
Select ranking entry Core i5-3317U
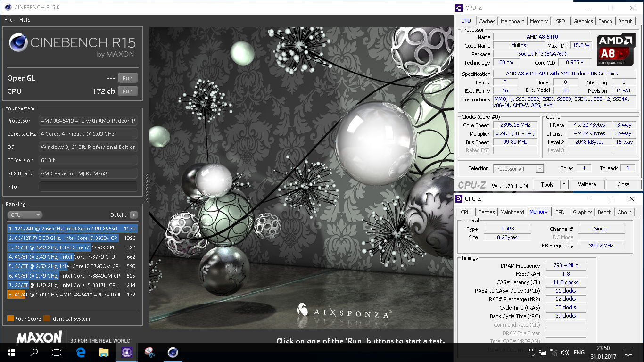pos(73,285)
